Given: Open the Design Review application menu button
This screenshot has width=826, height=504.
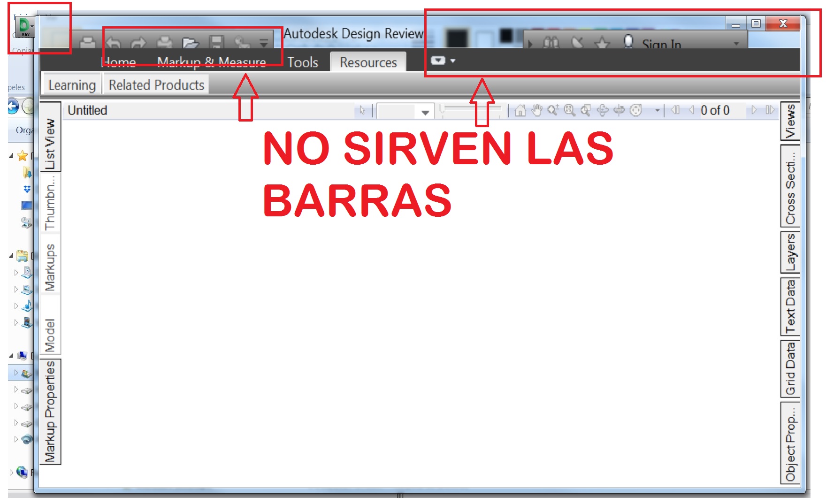Looking at the screenshot, I should (x=25, y=27).
